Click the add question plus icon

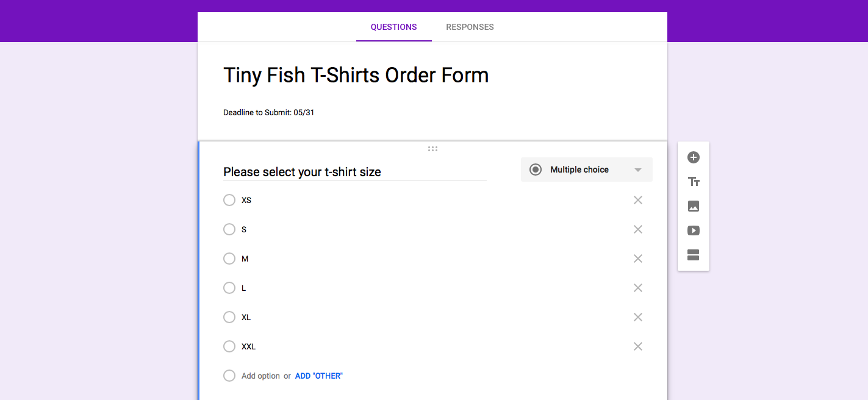pos(694,157)
